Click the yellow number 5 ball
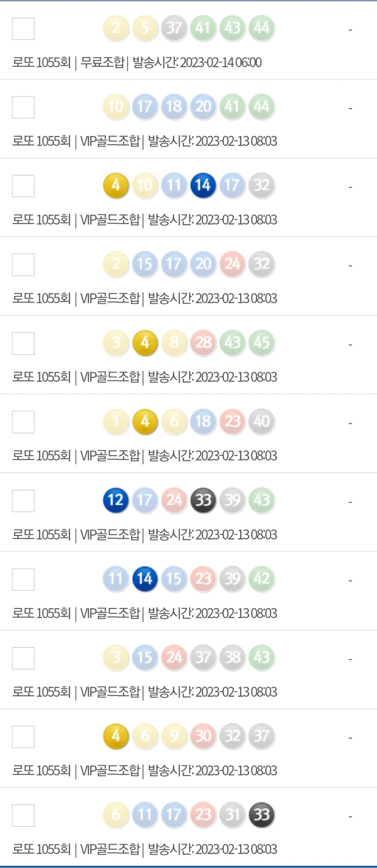 point(145,28)
